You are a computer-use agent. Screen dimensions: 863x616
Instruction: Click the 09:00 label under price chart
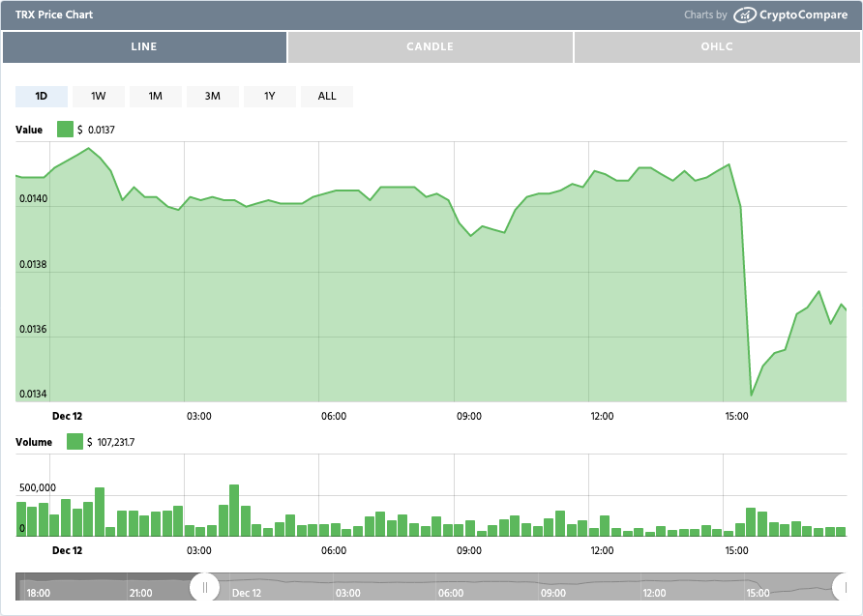tap(469, 417)
